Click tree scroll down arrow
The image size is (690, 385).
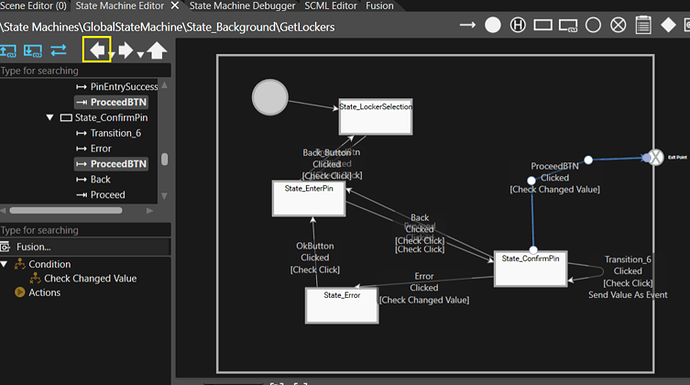pyautogui.click(x=164, y=196)
